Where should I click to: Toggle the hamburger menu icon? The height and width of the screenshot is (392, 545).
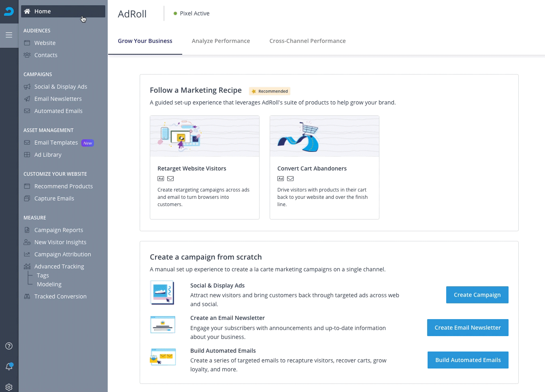click(9, 35)
